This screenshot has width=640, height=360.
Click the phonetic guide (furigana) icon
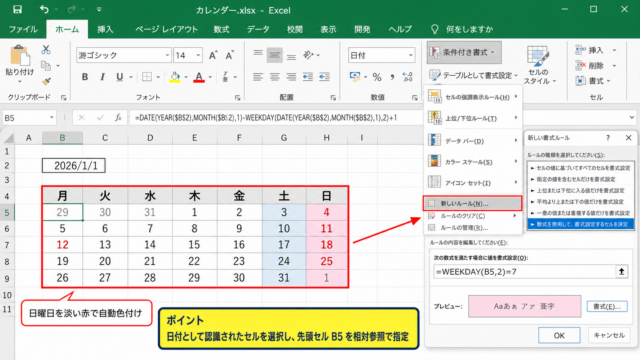point(225,77)
